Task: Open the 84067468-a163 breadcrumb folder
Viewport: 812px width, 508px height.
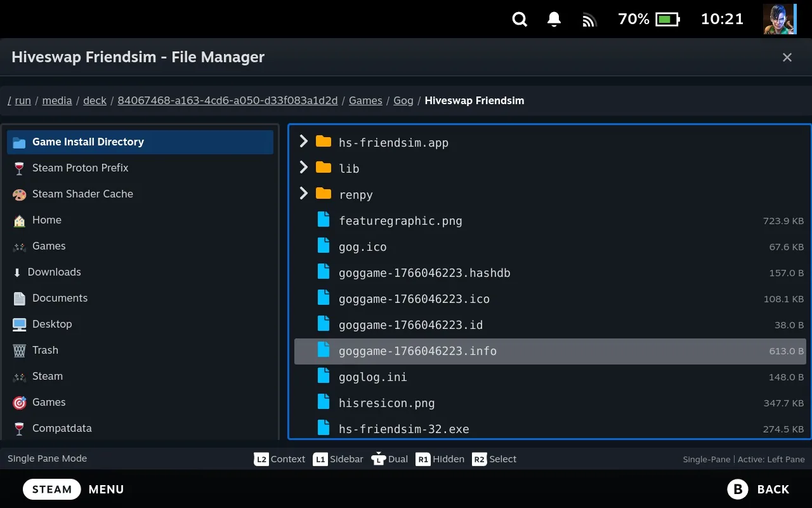Action: pyautogui.click(x=228, y=100)
